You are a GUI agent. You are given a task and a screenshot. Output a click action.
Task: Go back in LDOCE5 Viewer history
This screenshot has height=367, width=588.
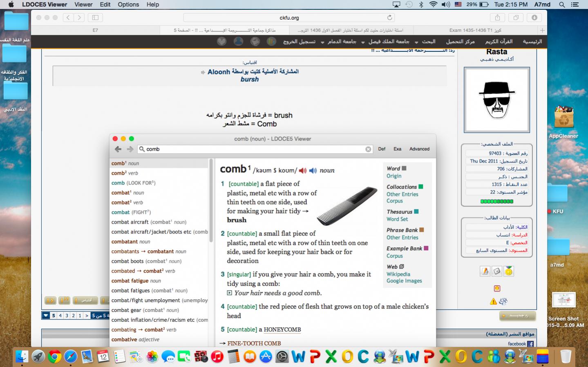[x=118, y=149]
